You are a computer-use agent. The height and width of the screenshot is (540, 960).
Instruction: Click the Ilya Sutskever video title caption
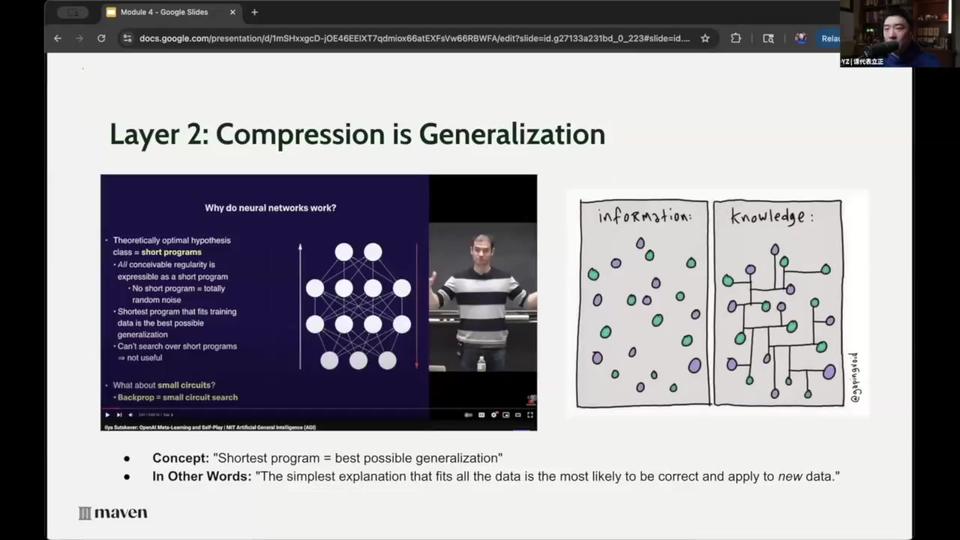point(210,427)
